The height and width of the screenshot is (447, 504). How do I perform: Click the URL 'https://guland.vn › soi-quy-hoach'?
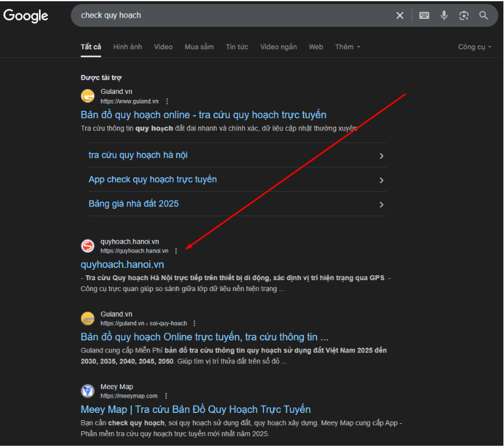coord(144,323)
